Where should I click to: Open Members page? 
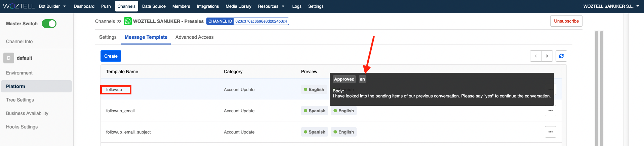tap(181, 6)
